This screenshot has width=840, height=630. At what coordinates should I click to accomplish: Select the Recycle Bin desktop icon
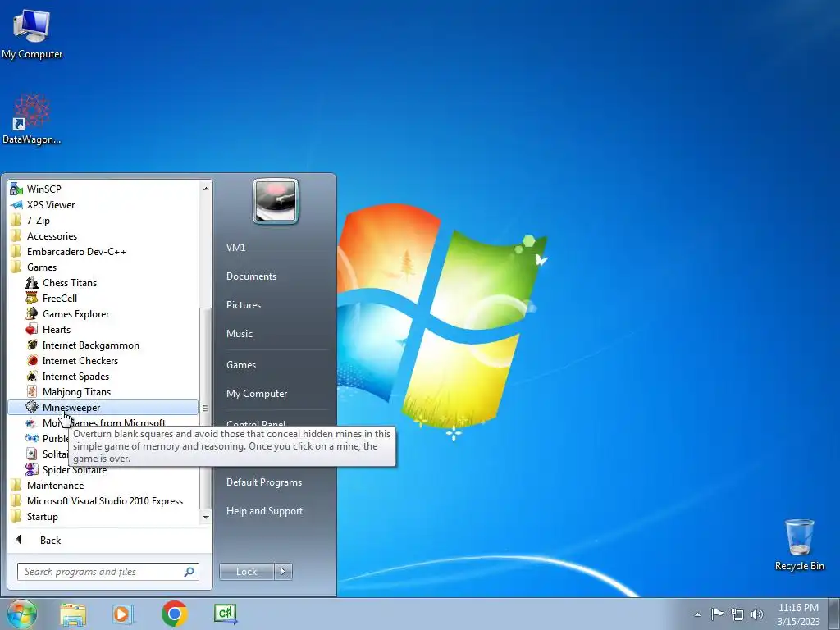coord(799,545)
